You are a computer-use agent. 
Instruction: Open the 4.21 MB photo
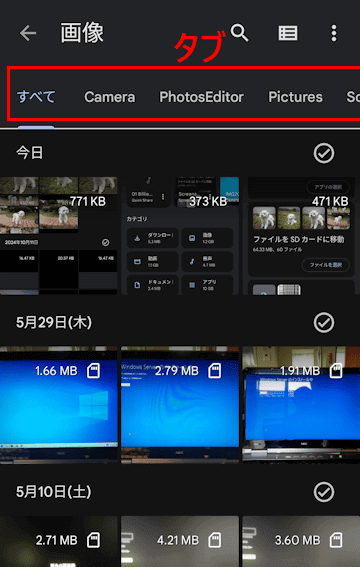tap(180, 541)
